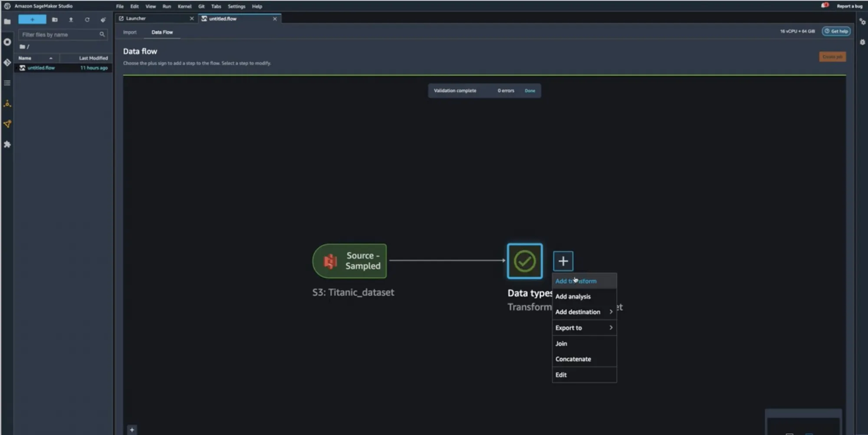This screenshot has width=868, height=435.
Task: Refresh the file list
Action: click(x=87, y=20)
